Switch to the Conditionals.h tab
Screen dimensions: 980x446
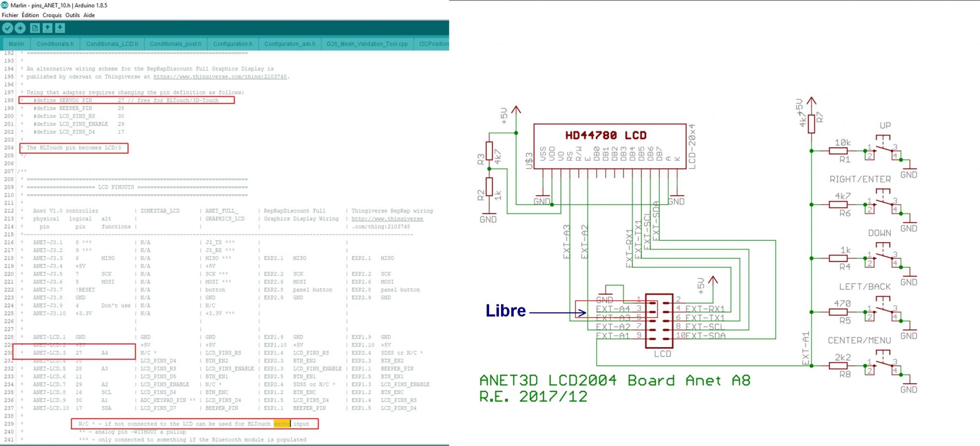55,44
